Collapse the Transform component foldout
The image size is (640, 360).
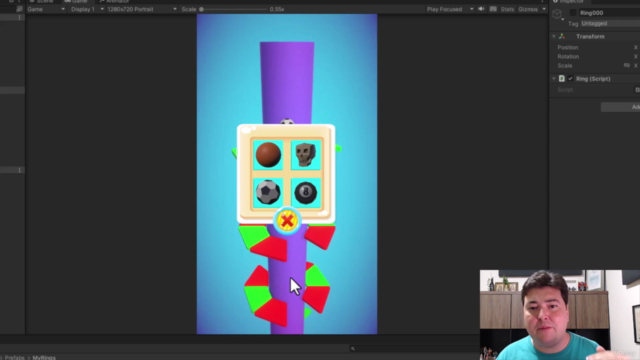click(x=554, y=36)
